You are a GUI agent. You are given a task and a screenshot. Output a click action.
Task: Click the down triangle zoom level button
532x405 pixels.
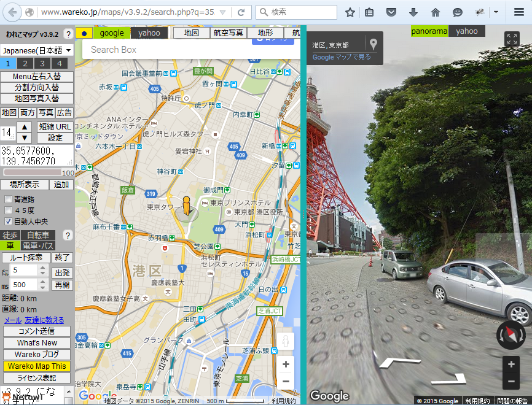25,138
